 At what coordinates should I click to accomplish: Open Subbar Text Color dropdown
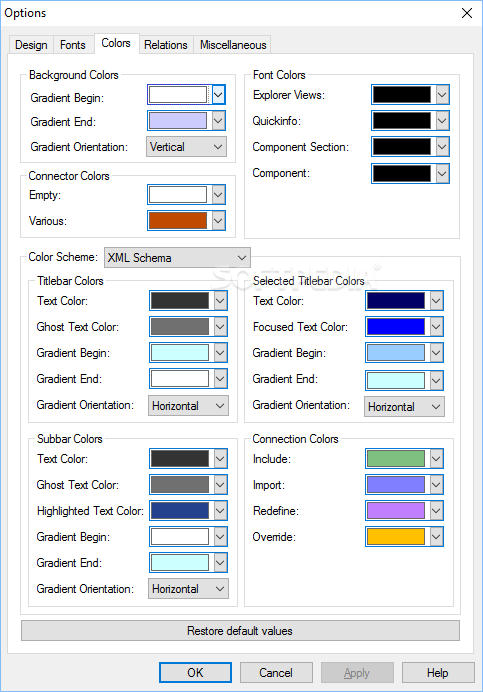tap(221, 459)
